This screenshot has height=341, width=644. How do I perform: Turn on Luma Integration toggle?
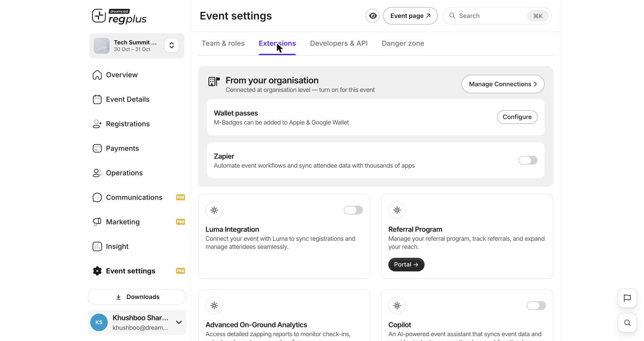click(x=353, y=210)
